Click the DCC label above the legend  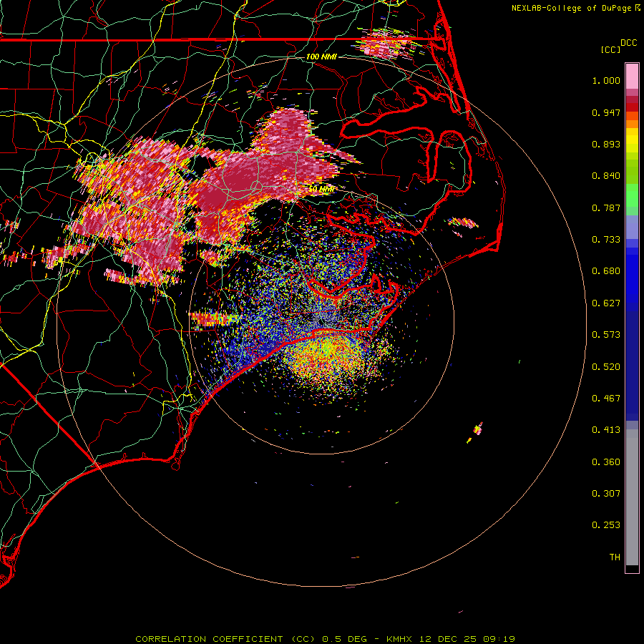[628, 43]
